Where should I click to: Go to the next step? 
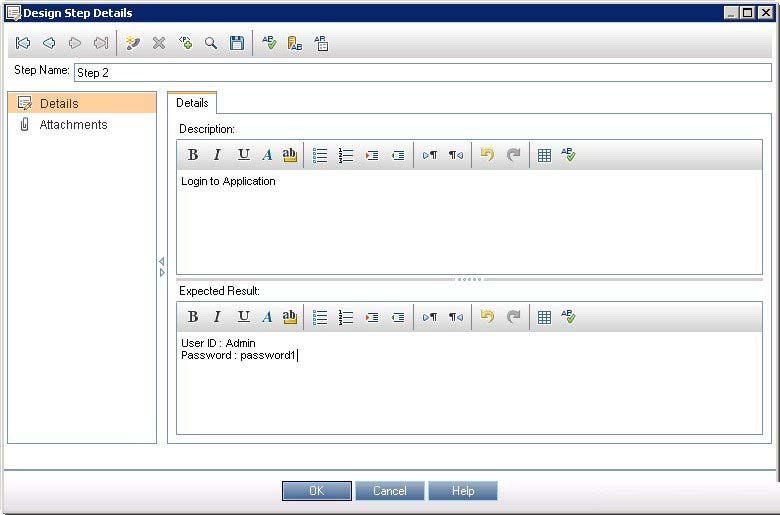tap(75, 43)
